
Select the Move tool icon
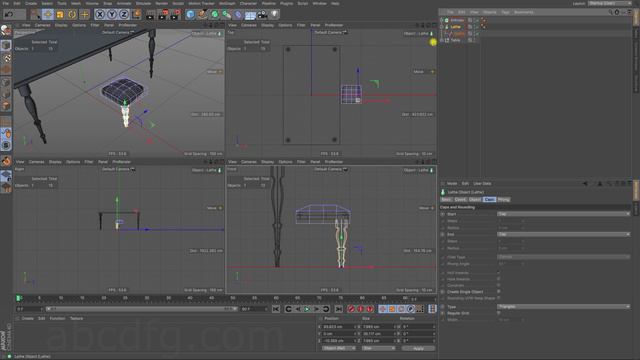click(48, 15)
